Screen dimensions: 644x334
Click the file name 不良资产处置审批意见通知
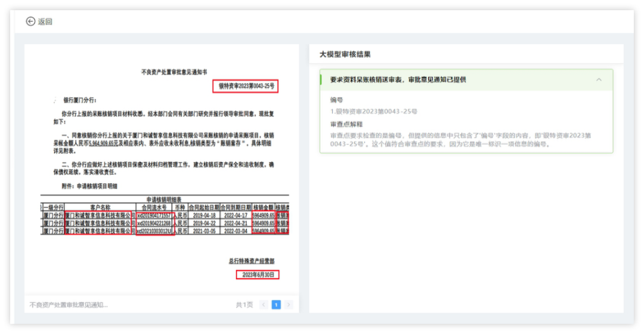(x=69, y=305)
